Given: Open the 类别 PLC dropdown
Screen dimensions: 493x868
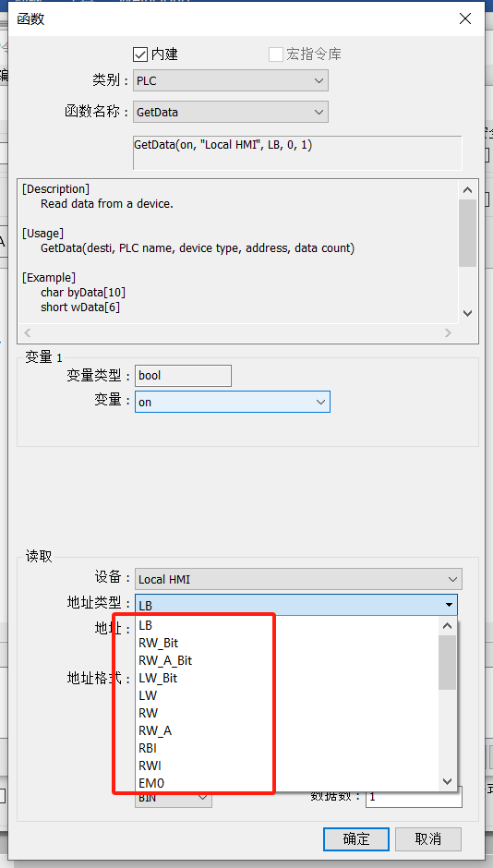Looking at the screenshot, I should 231,81.
